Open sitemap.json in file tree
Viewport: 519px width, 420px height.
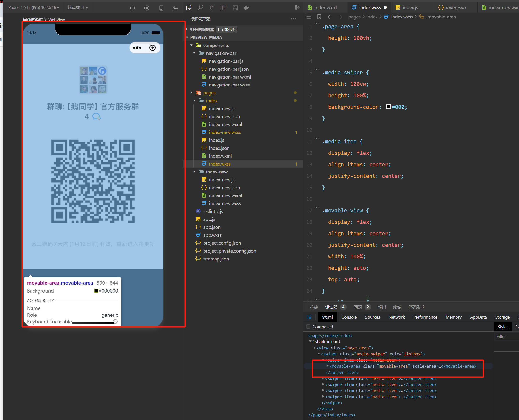(216, 259)
